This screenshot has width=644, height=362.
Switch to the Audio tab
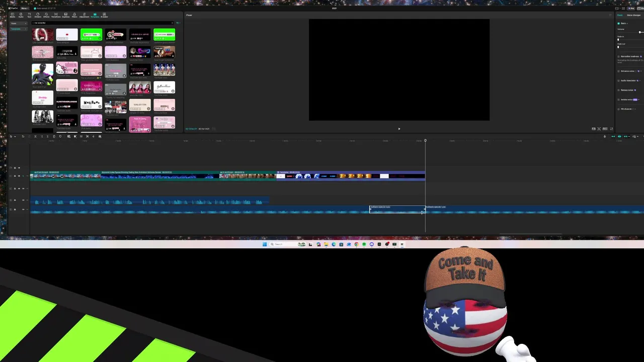click(21, 15)
